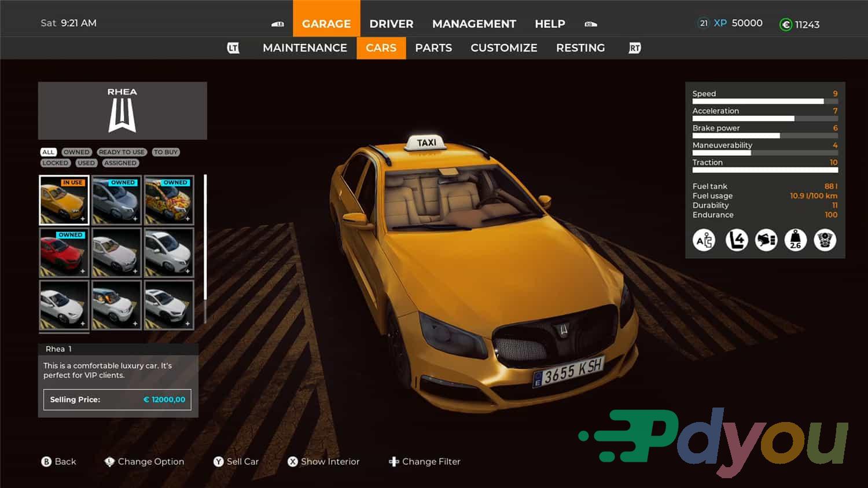The width and height of the screenshot is (868, 488).
Task: Select the ASSIGNED filter
Action: pyautogui.click(x=120, y=163)
